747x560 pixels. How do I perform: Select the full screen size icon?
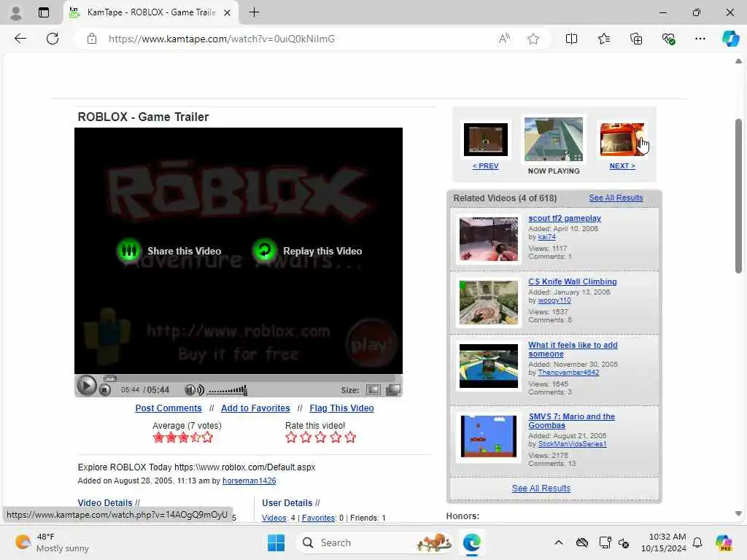tap(393, 390)
